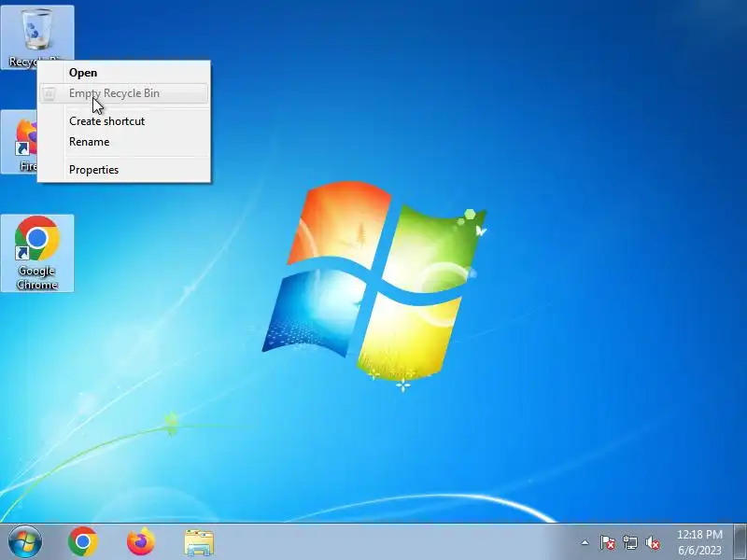Choose Open in the context menu
Screen dimensions: 747x560
pyautogui.click(x=124, y=73)
